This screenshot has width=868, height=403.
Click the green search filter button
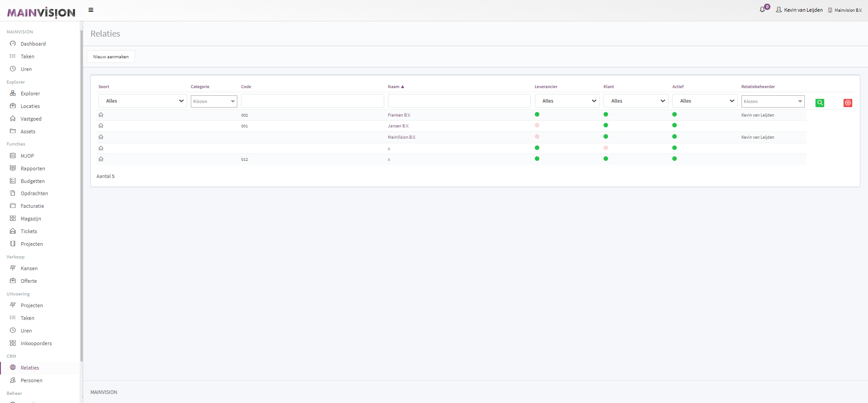point(820,103)
